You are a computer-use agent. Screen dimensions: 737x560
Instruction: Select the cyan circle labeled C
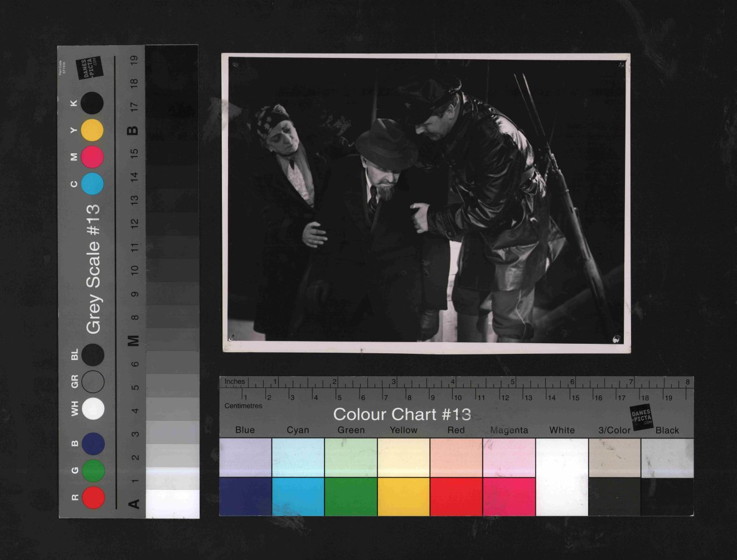click(x=92, y=184)
